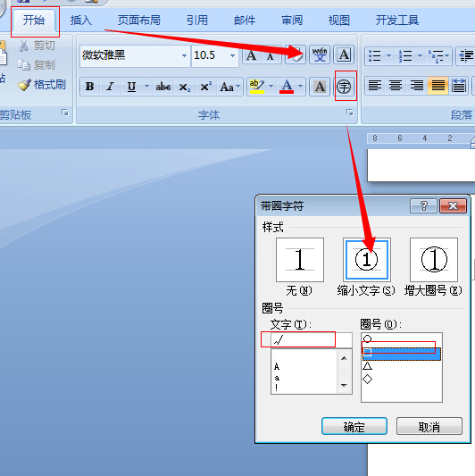Click the dialog help question button
Image resolution: width=475 pixels, height=476 pixels.
coord(424,206)
